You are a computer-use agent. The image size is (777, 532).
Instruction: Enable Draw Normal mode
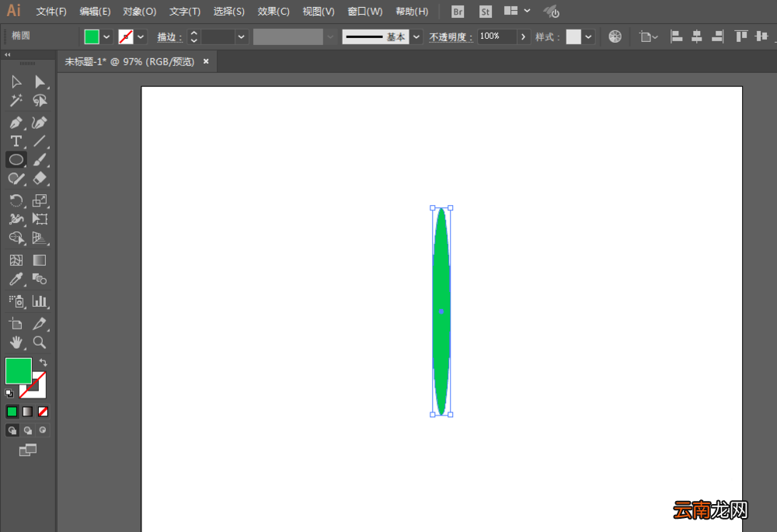12,430
